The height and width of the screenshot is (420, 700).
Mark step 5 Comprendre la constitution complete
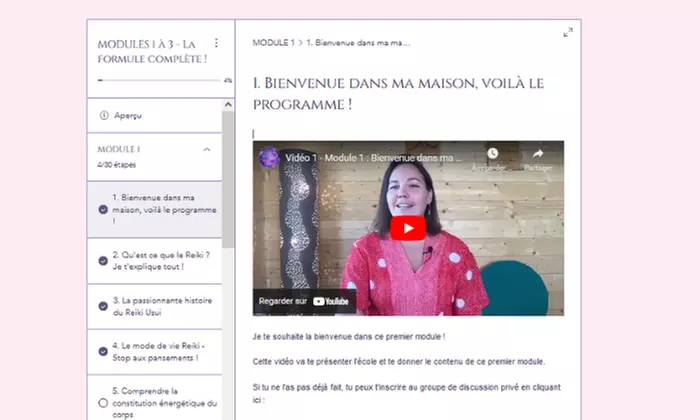(x=103, y=403)
